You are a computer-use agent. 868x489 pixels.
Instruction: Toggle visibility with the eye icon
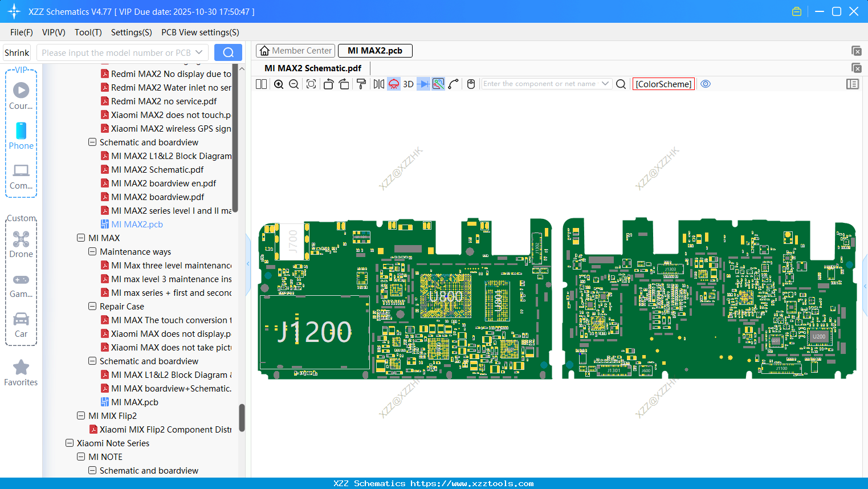(x=706, y=84)
